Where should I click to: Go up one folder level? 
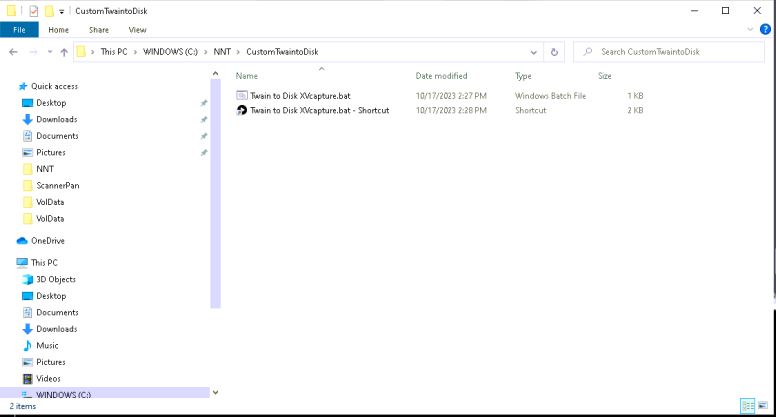point(64,52)
